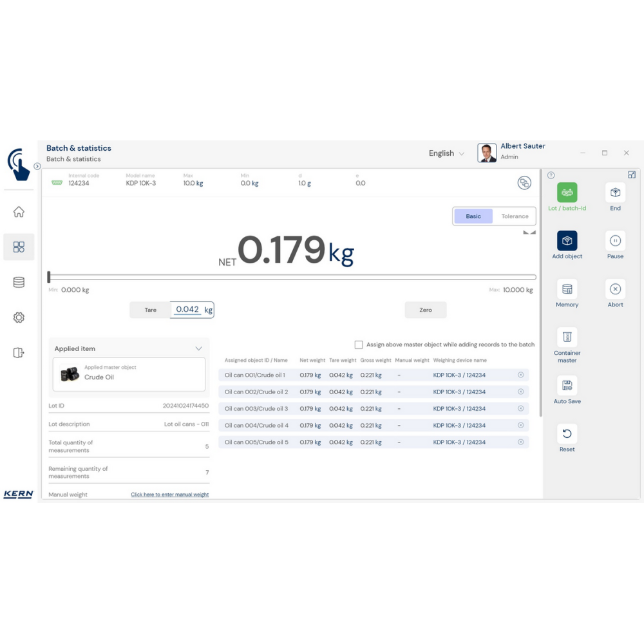644x644 pixels.
Task: Pause the batch weighing
Action: [615, 241]
